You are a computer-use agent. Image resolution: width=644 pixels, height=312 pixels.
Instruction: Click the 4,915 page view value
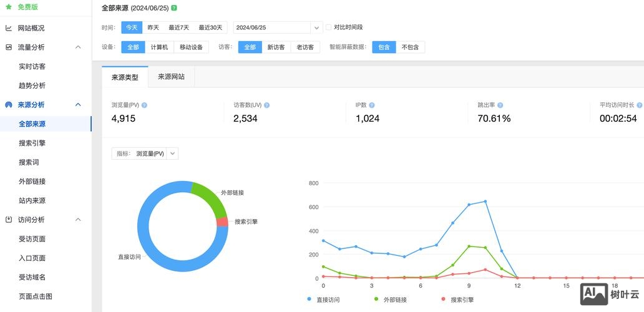(123, 119)
